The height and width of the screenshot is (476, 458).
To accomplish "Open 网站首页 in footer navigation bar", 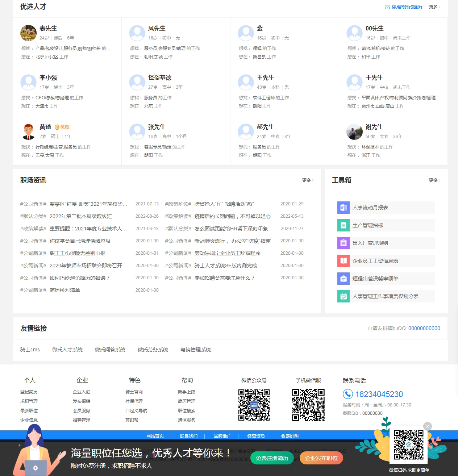I will click(x=155, y=436).
